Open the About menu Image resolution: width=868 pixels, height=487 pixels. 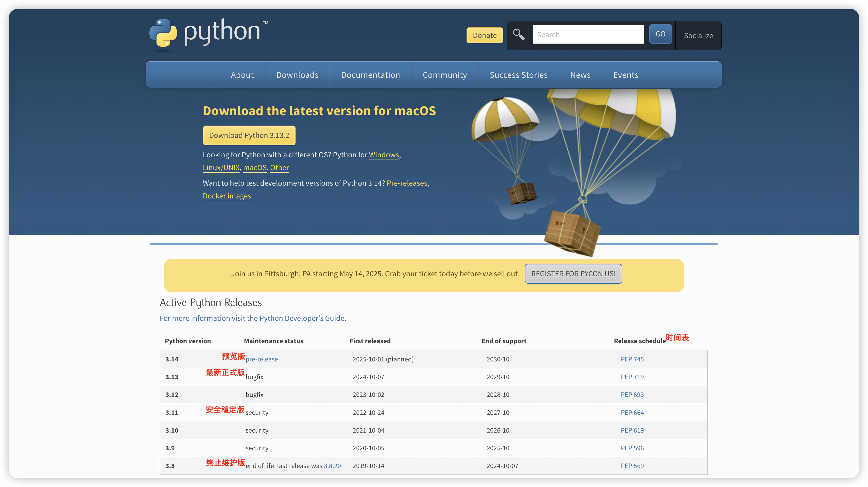(x=242, y=75)
